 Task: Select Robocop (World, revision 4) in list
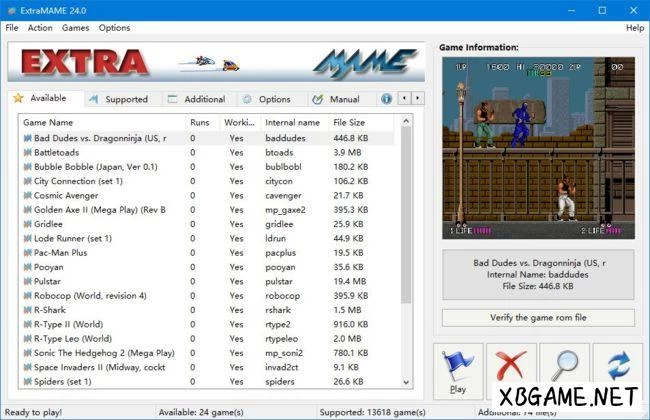click(90, 296)
